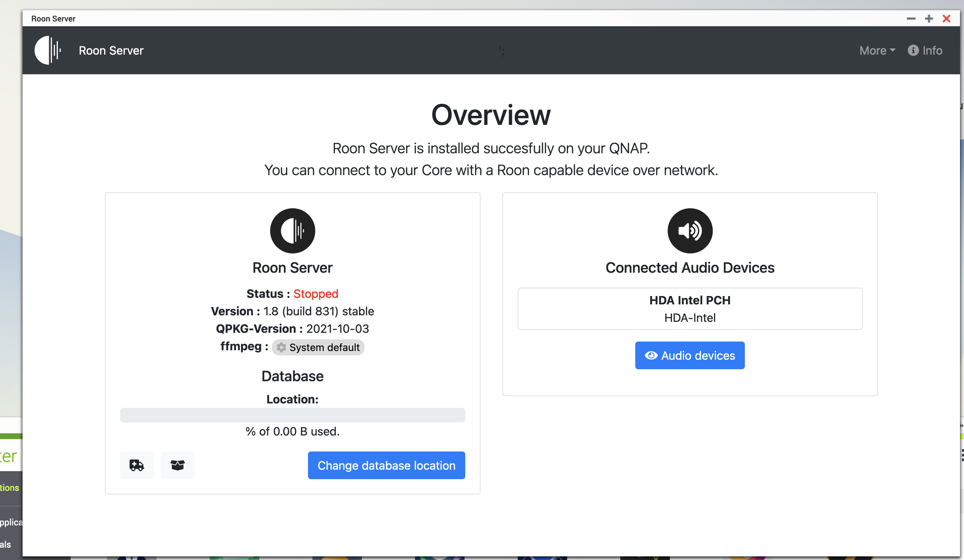Click the Roon logo in the header bar
Image resolution: width=964 pixels, height=560 pixels.
(48, 50)
